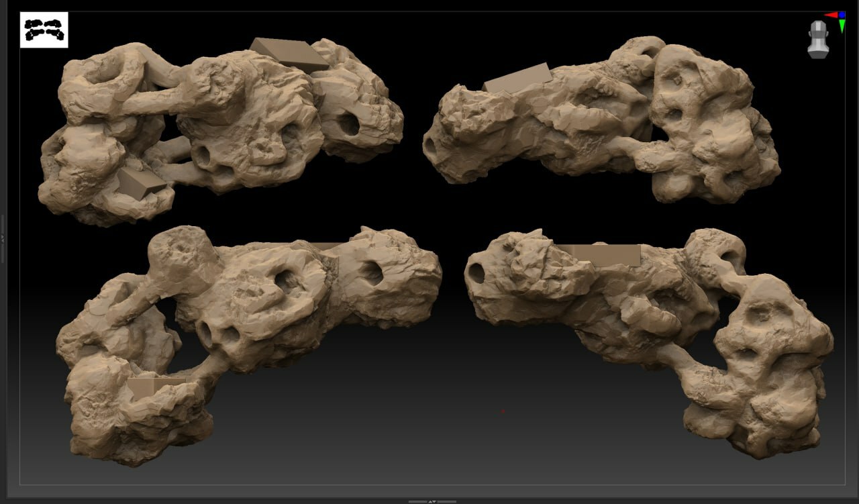Click the blue Z axis dot

pyautogui.click(x=842, y=14)
